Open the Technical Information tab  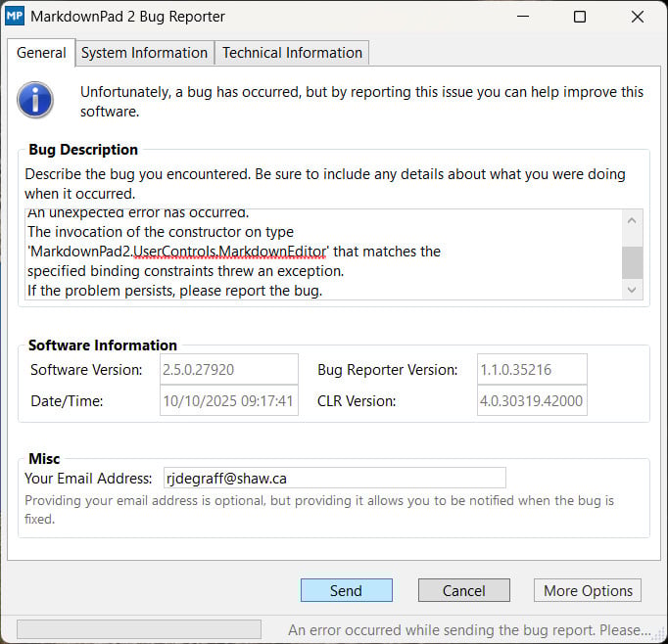click(x=292, y=53)
